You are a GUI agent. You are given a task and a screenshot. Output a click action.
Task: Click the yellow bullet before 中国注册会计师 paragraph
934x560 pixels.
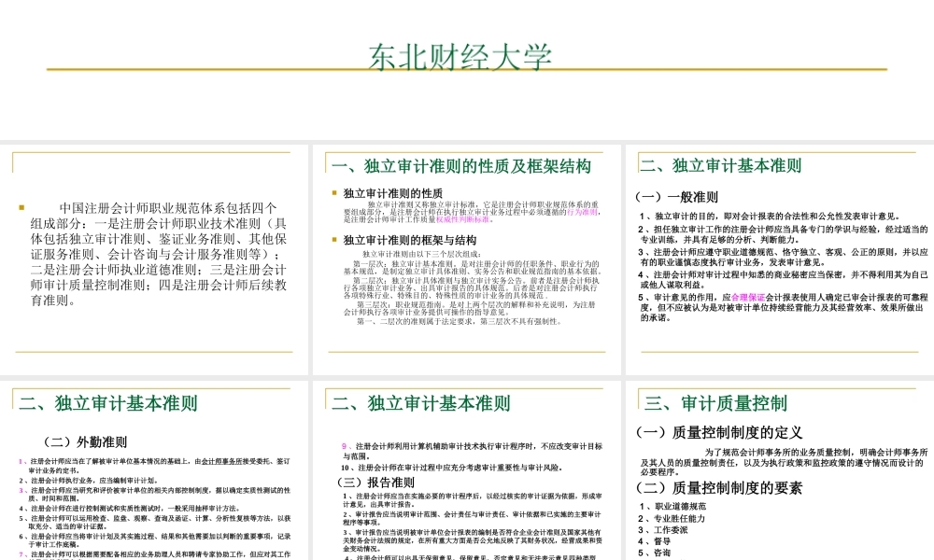tap(21, 208)
